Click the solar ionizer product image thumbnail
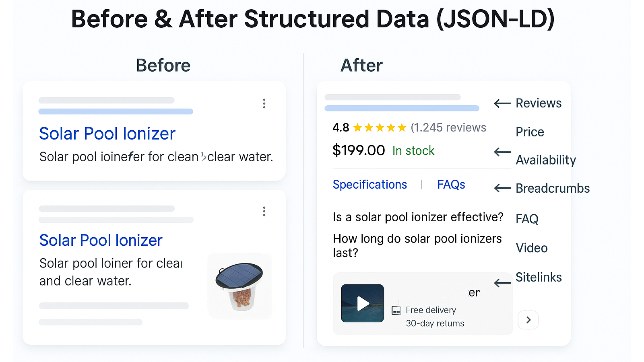Image resolution: width=644 pixels, height=362 pixels. [240, 286]
